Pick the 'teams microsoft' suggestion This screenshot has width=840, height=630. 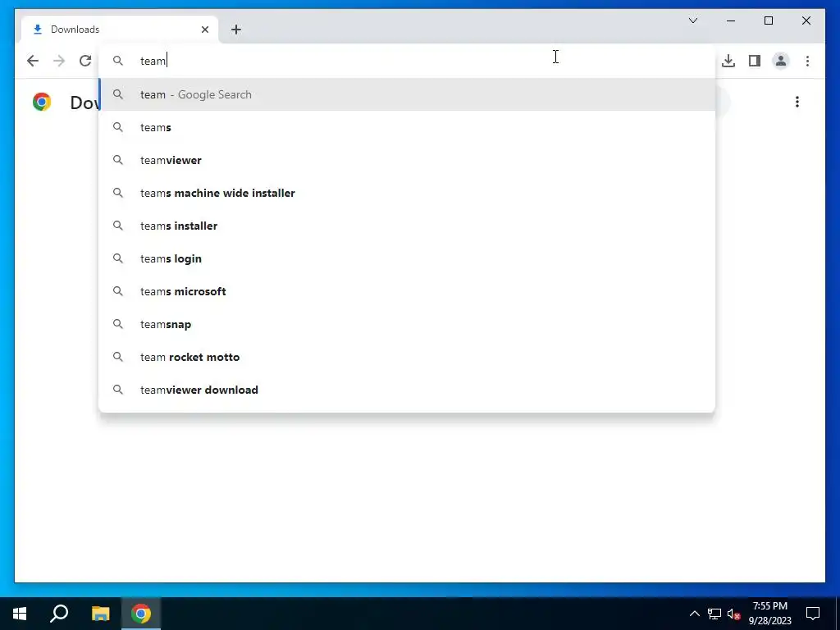coord(407,291)
